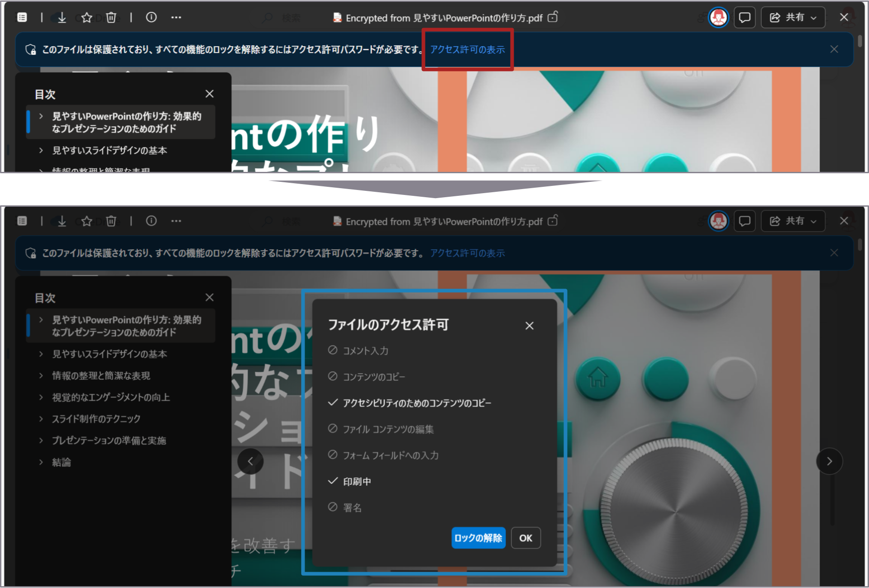Click the アクセス許可の表示 link in the red box
Image resolution: width=869 pixels, height=588 pixels.
pyautogui.click(x=467, y=50)
